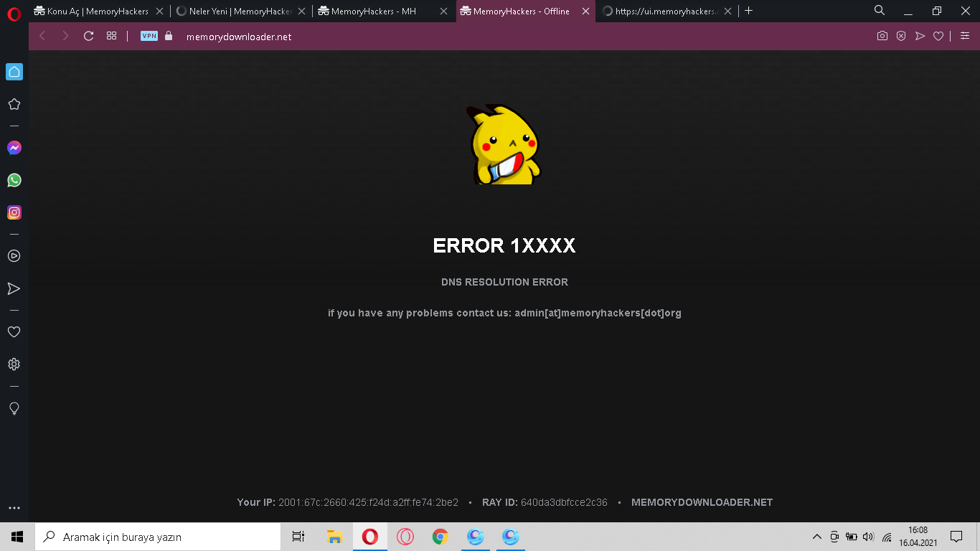Select the MemoryHackers - Offline tab
This screenshot has width=980, height=551.
pyautogui.click(x=525, y=11)
